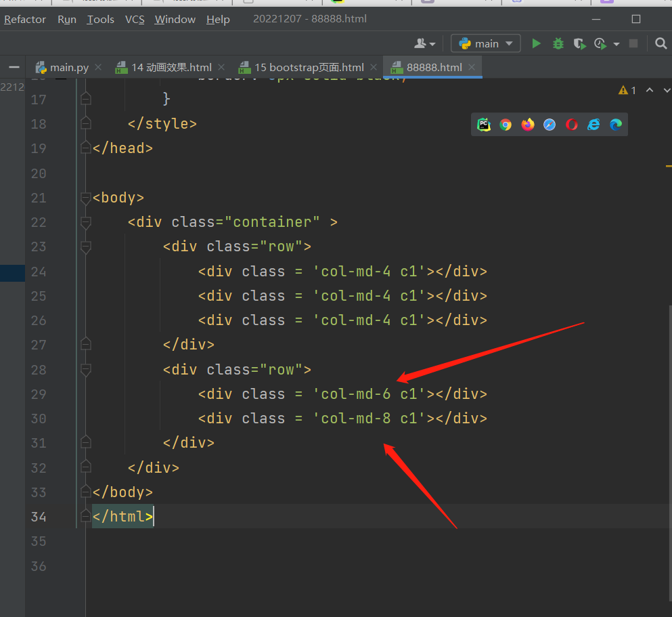This screenshot has width=672, height=617.
Task: Expand the profiler dropdown arrow
Action: (x=617, y=44)
